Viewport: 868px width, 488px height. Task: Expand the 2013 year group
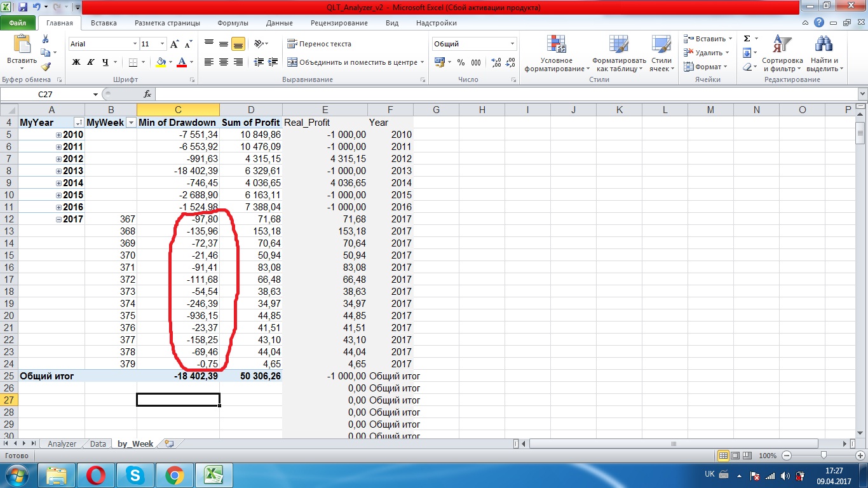point(59,171)
